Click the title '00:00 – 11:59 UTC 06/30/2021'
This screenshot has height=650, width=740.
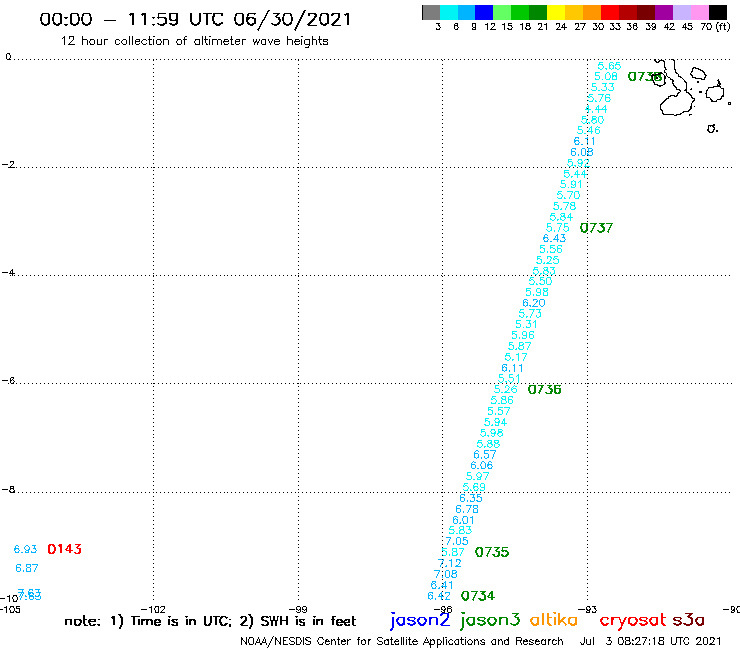[195, 19]
